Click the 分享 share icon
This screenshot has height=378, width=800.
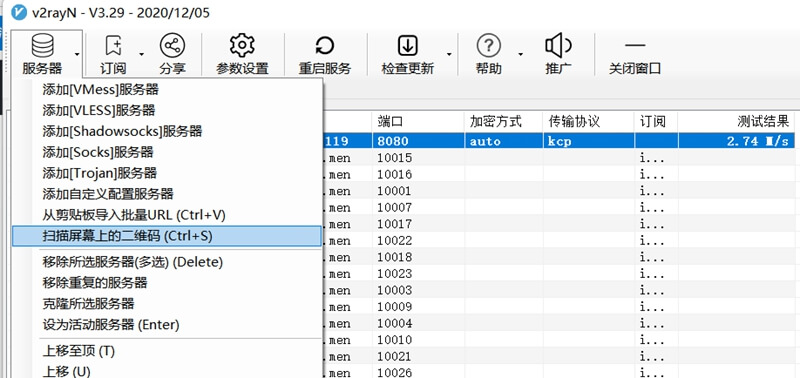172,45
